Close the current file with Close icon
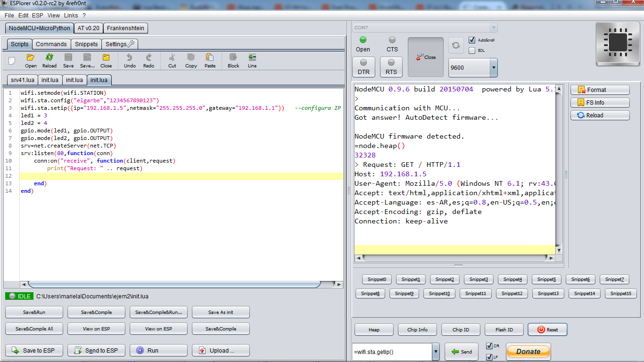The width and height of the screenshot is (644, 362). coord(106,60)
